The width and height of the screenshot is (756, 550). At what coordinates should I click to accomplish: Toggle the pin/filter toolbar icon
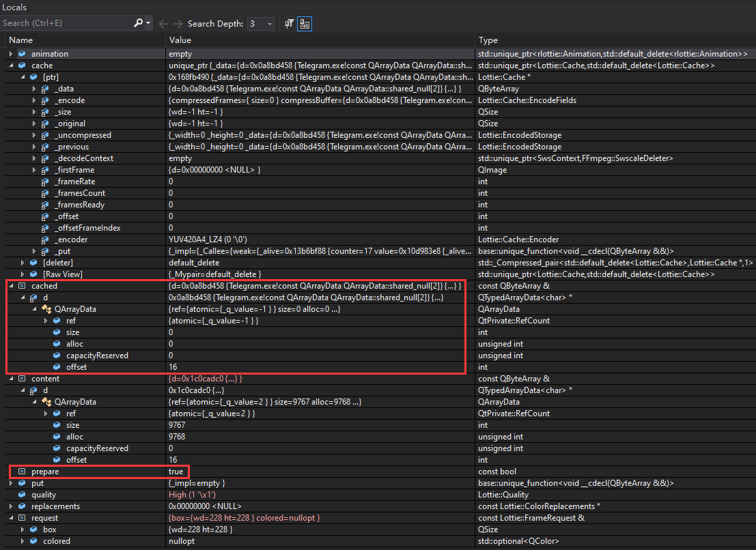click(x=289, y=24)
